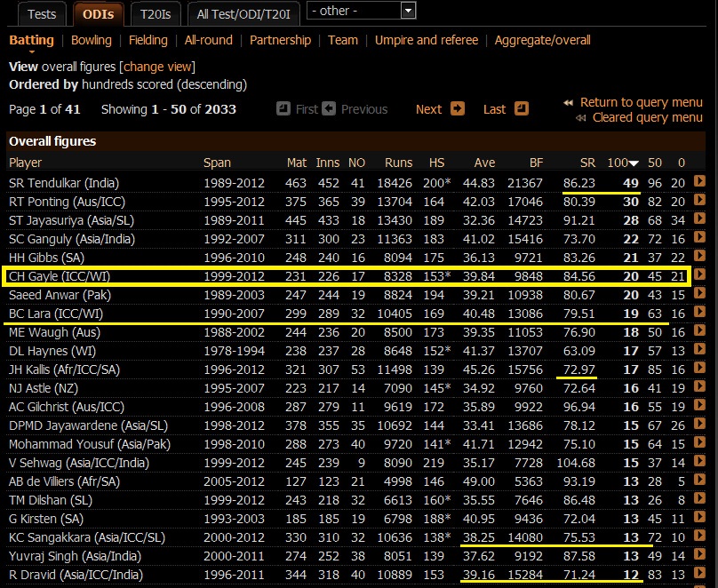The image size is (718, 588).
Task: Open details arrow for AC Gilchrist row
Action: click(x=699, y=405)
